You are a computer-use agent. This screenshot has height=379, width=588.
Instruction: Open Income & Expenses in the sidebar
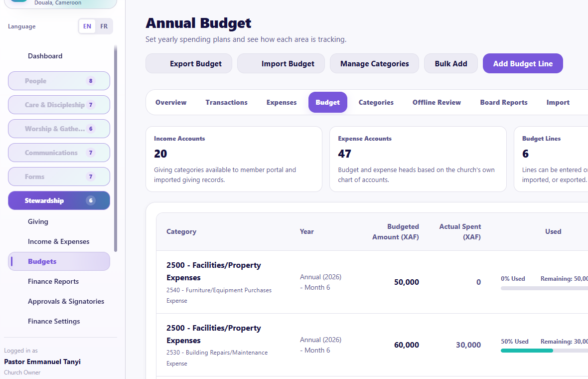click(58, 241)
